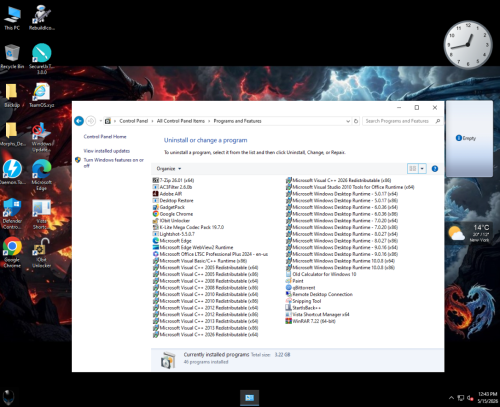Select Paint in programs list
Screen dimensions: 500x407
click(x=294, y=281)
